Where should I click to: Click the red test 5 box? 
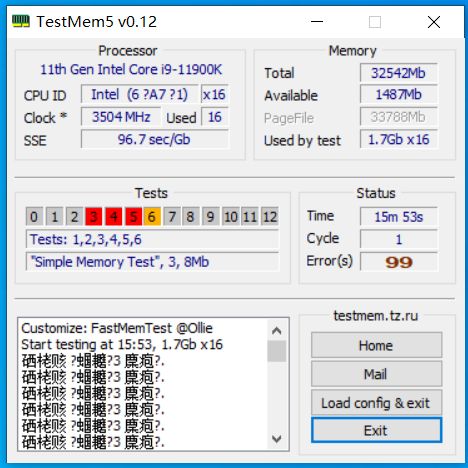(133, 217)
